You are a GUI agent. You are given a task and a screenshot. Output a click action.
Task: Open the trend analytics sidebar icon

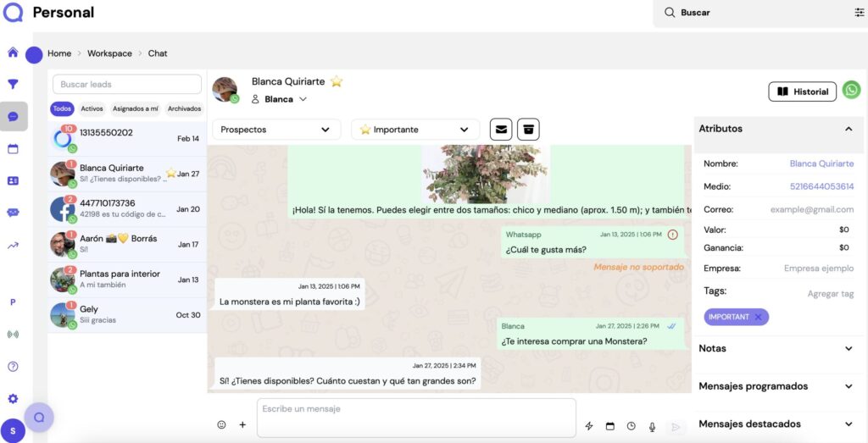[x=13, y=246]
